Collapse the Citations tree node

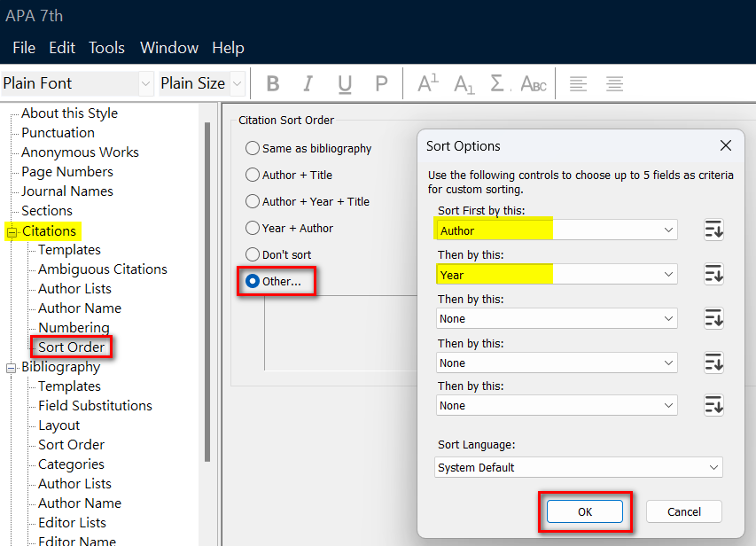pos(12,232)
